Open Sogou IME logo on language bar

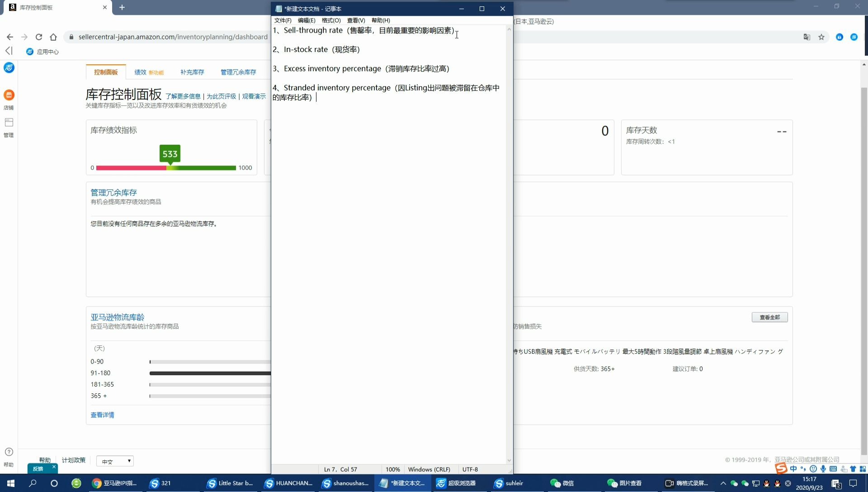(781, 468)
